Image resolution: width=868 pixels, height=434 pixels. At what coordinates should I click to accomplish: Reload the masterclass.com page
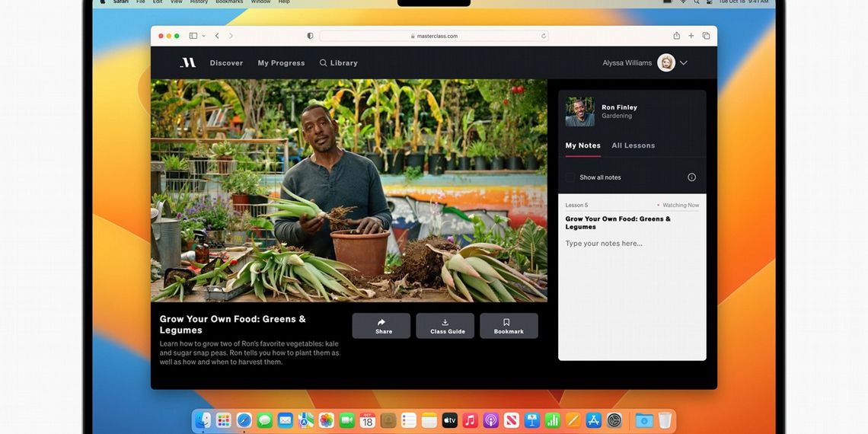[x=544, y=36]
